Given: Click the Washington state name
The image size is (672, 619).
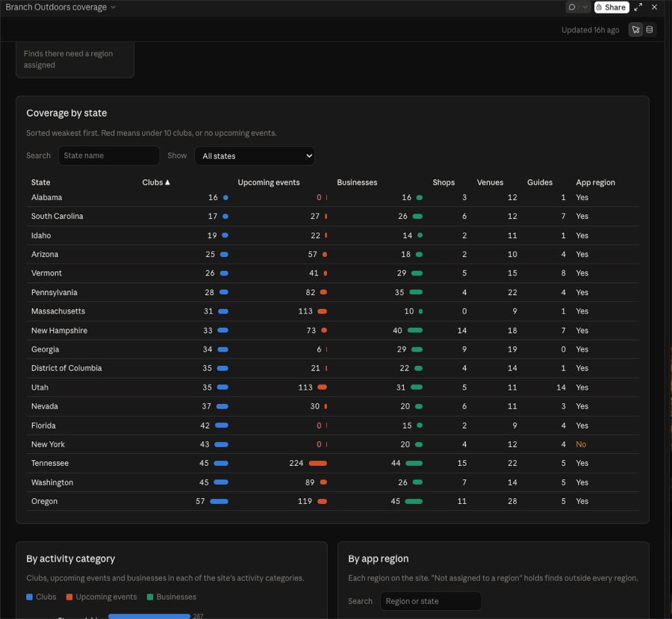Looking at the screenshot, I should click(52, 482).
